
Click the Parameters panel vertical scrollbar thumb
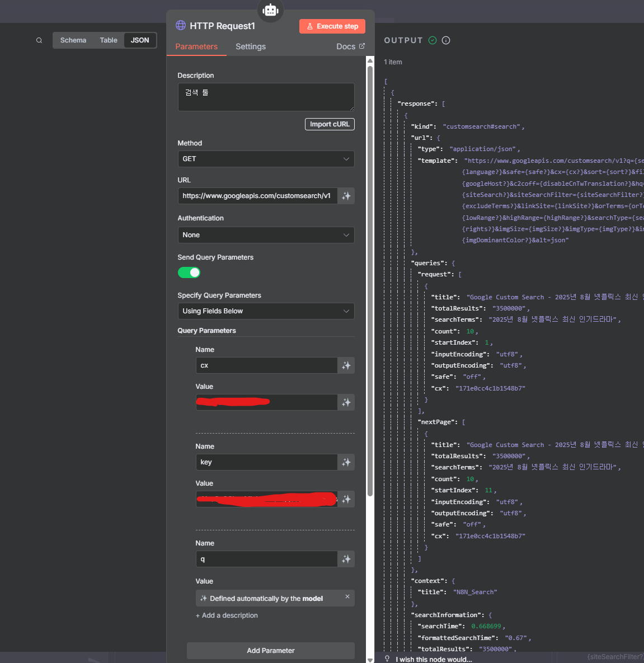[370, 281]
